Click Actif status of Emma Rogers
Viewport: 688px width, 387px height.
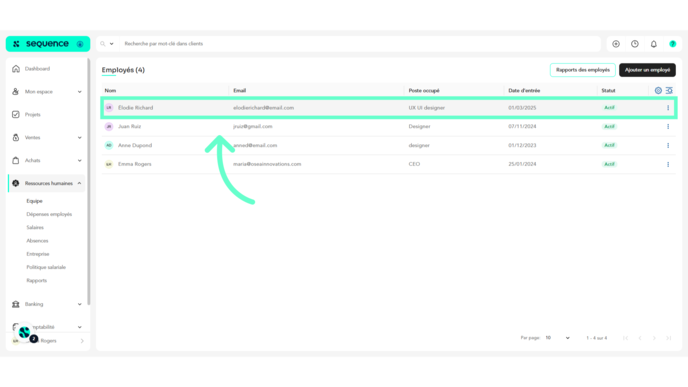[609, 164]
